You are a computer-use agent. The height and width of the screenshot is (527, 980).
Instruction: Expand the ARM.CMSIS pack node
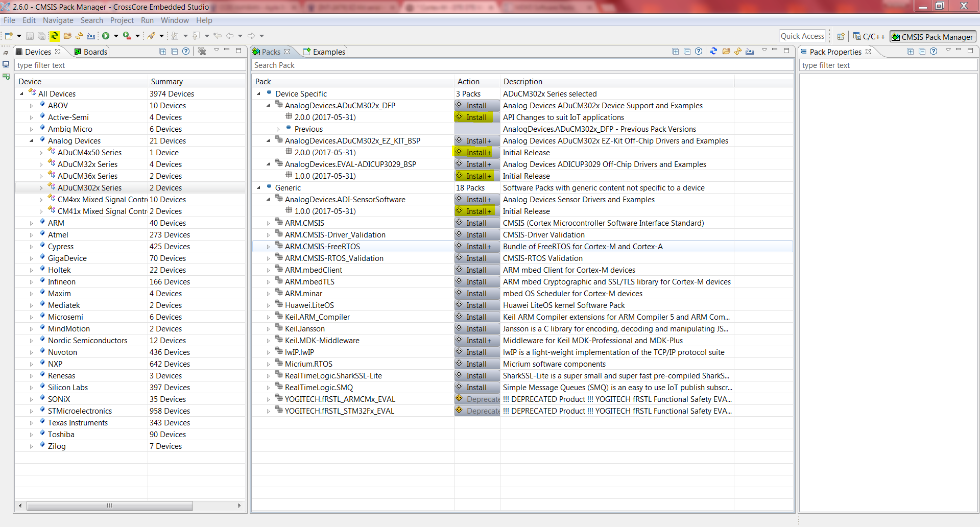tap(269, 223)
